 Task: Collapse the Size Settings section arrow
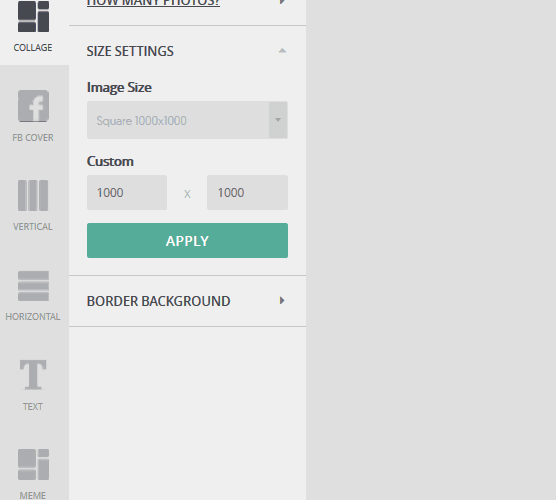pyautogui.click(x=282, y=51)
